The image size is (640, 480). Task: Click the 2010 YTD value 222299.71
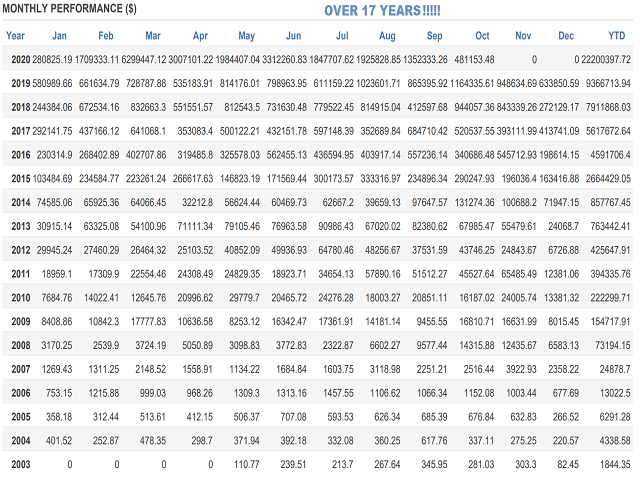(x=610, y=298)
